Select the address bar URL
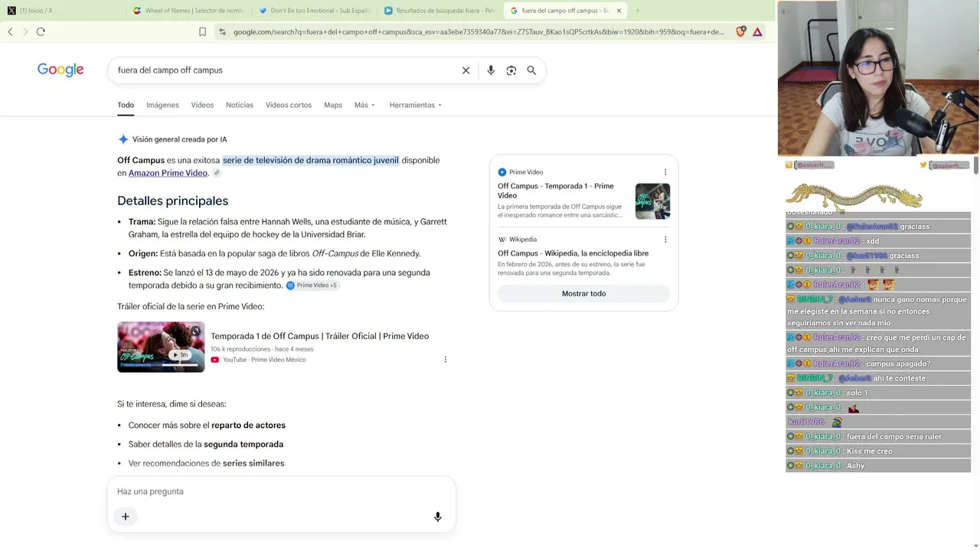Viewport: 980px width, 551px height. (479, 31)
